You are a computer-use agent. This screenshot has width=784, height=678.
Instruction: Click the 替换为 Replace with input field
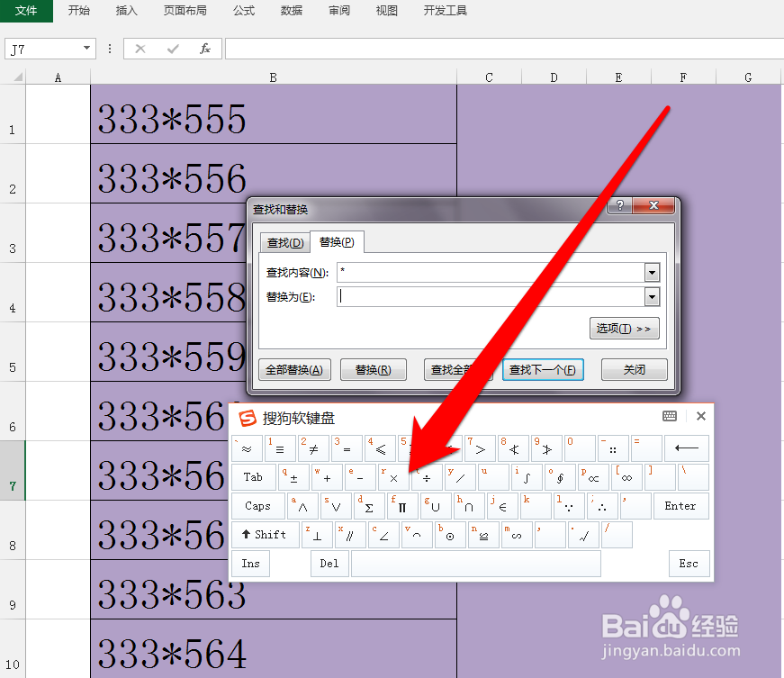pos(491,297)
